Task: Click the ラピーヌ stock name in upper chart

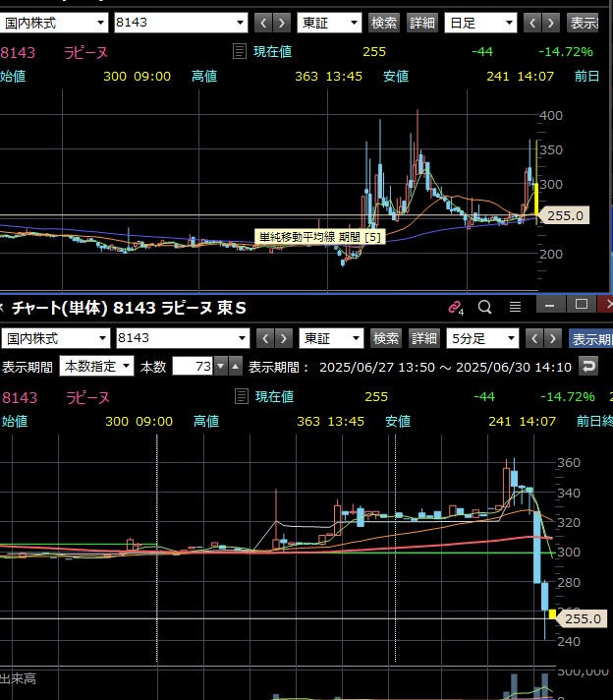Action: pos(85,53)
